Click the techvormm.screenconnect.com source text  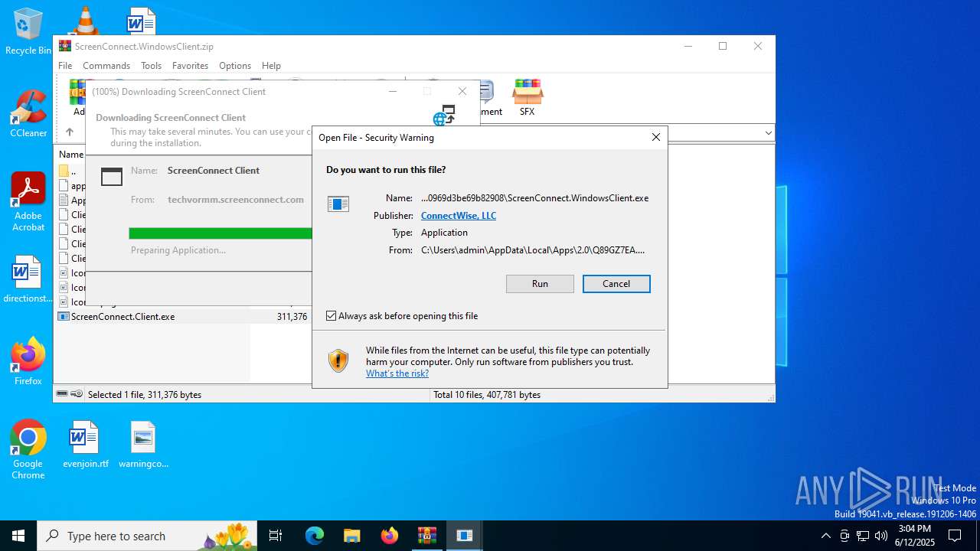pyautogui.click(x=236, y=200)
